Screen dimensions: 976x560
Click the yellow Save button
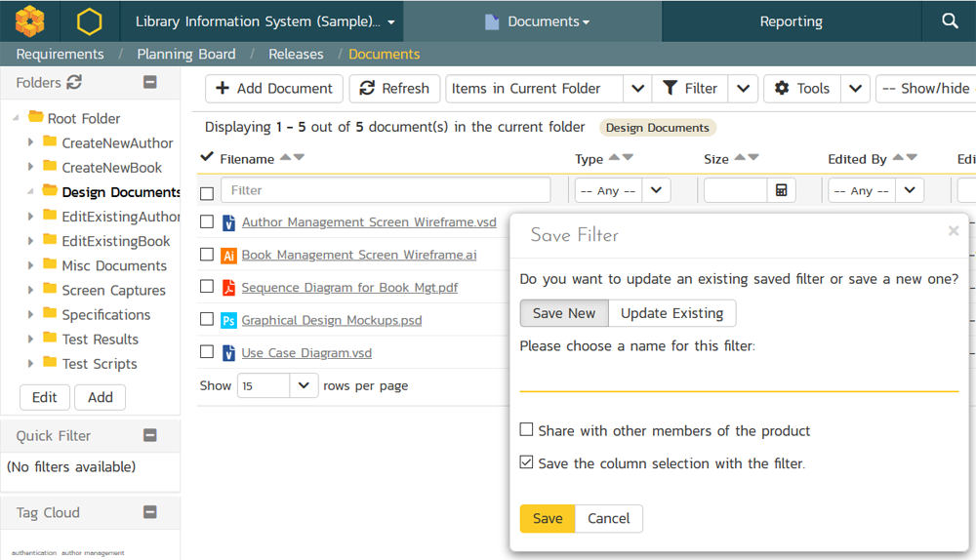pos(547,518)
